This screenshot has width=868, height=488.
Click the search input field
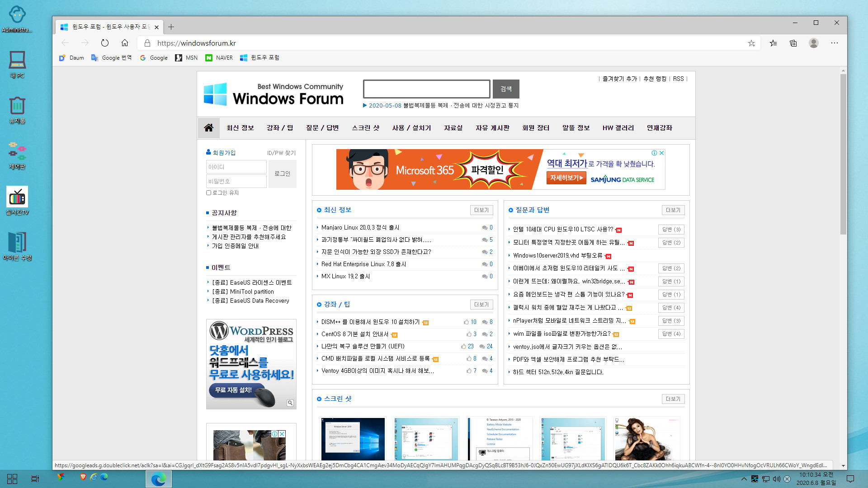coord(427,89)
